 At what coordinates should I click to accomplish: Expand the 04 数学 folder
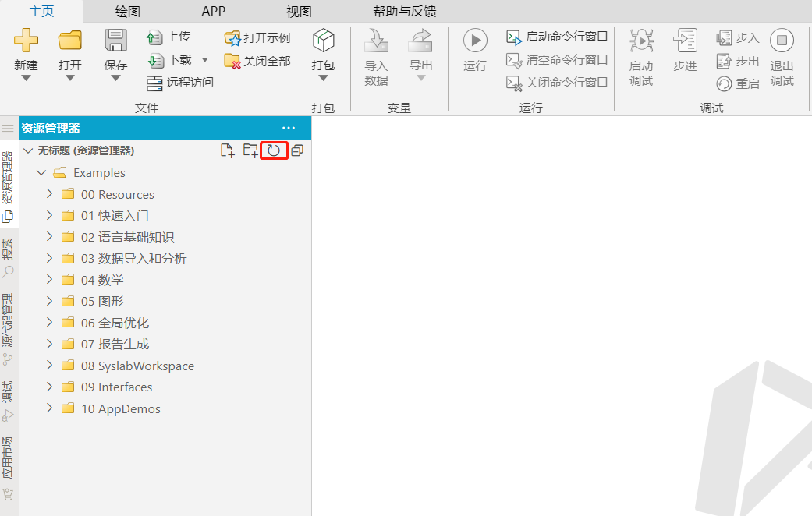pyautogui.click(x=49, y=280)
